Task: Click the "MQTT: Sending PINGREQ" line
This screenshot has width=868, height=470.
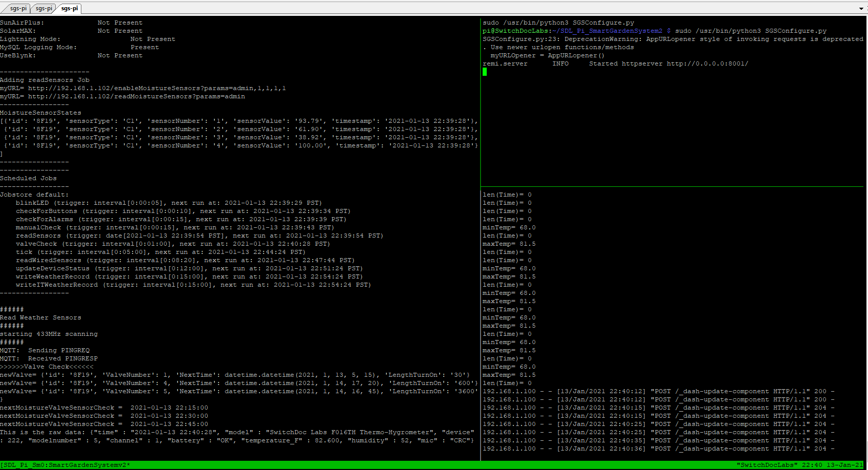Action: click(45, 350)
